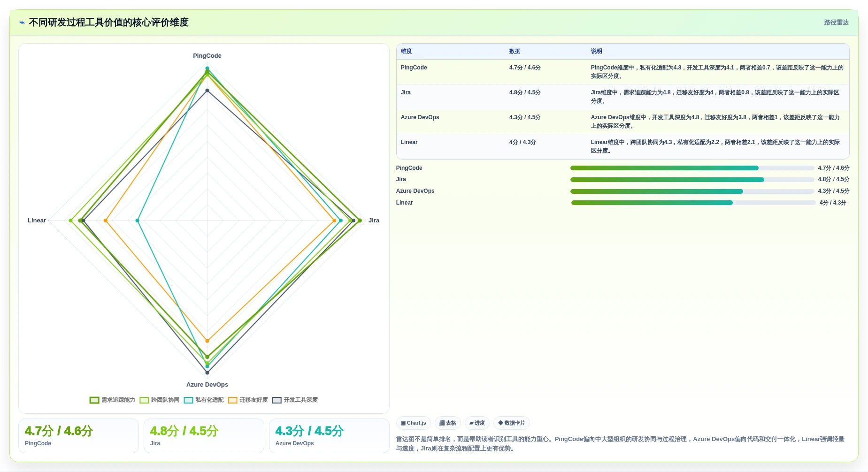Toggle the 私有化适配 legend series

[204, 400]
